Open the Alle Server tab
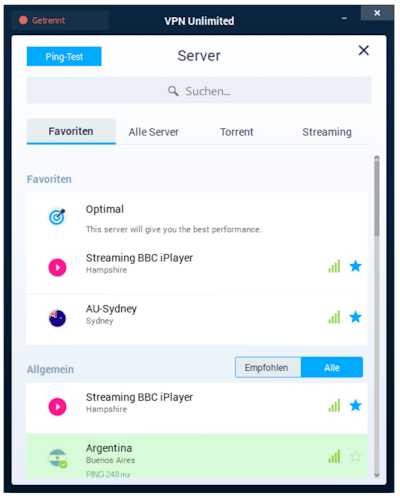 pyautogui.click(x=154, y=132)
